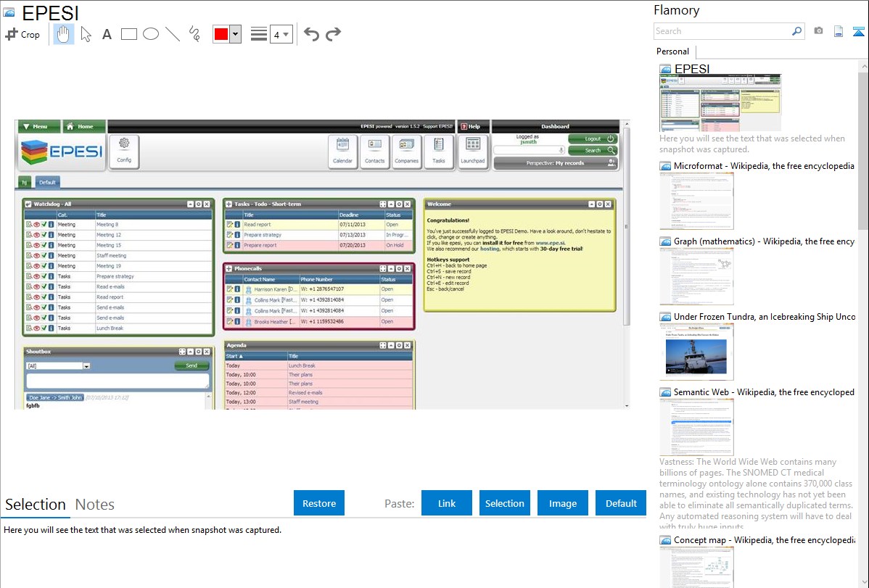Click the red color swatch
Screen dimensions: 869x588
221,34
